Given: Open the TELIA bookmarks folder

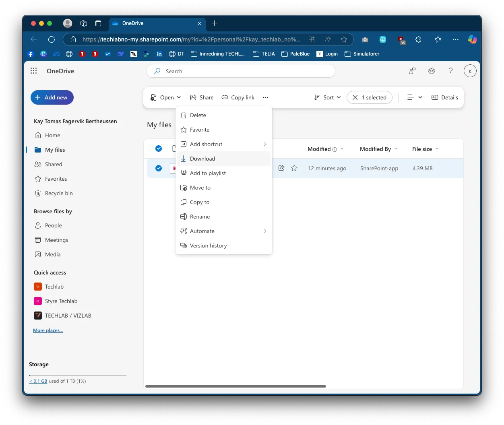Looking at the screenshot, I should tap(264, 54).
